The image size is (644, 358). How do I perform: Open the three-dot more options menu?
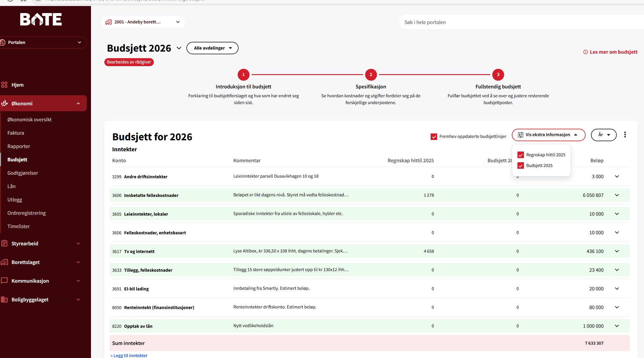625,135
